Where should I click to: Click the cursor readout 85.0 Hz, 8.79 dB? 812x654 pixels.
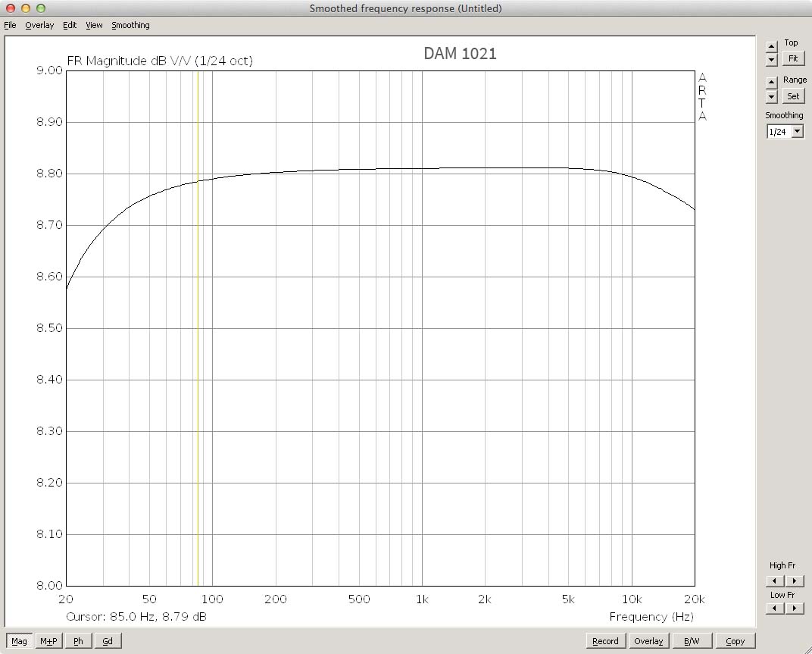pos(136,617)
